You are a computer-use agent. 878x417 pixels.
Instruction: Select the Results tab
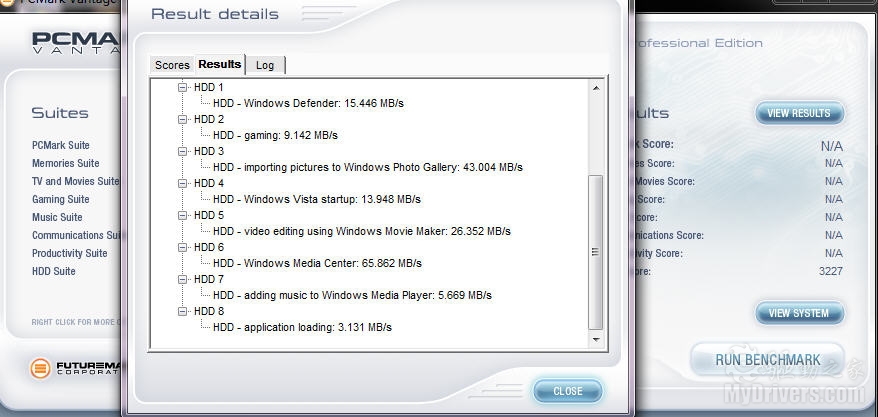[x=220, y=64]
